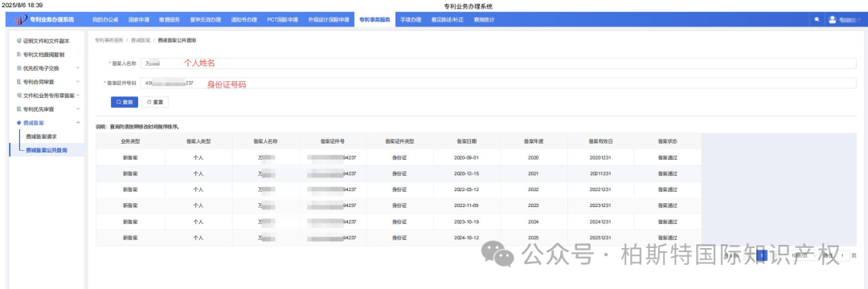Click the icon beside 专利文档查阅复制

point(19,55)
